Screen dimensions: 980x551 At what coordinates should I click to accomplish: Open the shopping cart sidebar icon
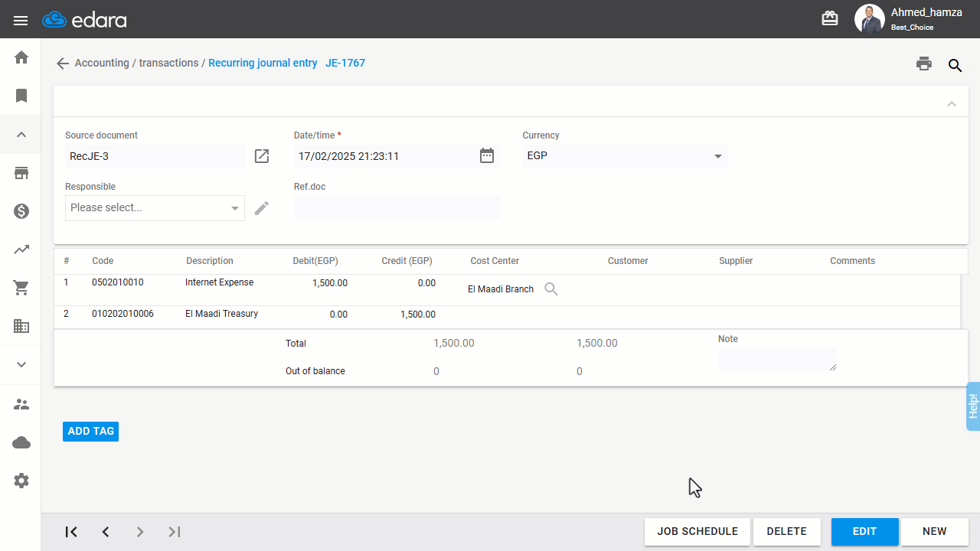click(21, 288)
